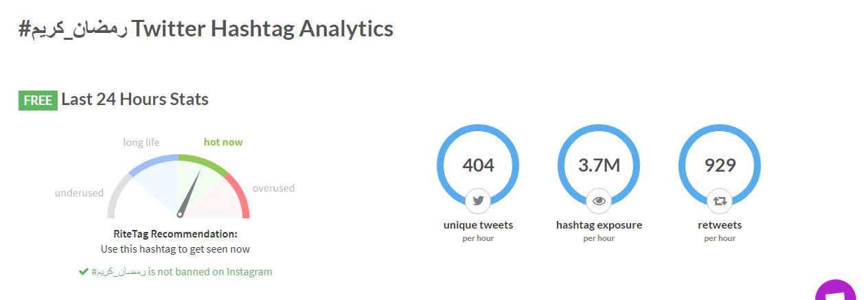The width and height of the screenshot is (868, 300).
Task: Click the green FREE badge
Action: click(38, 100)
